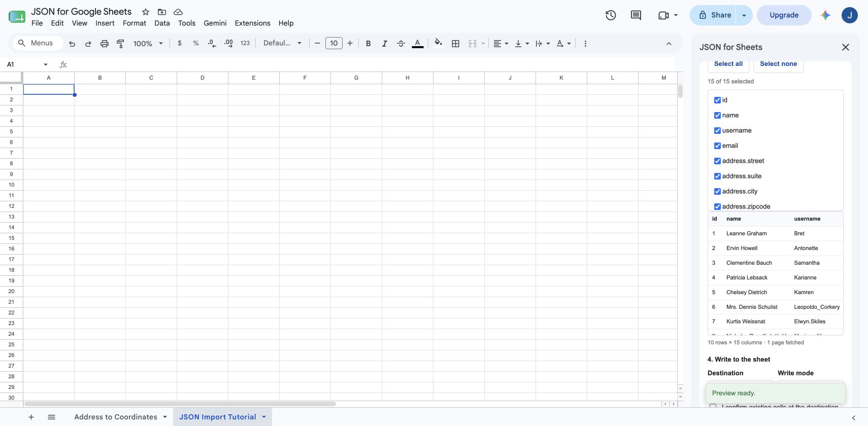Image resolution: width=868 pixels, height=426 pixels.
Task: Activate the Paint format roller tool
Action: coord(120,44)
